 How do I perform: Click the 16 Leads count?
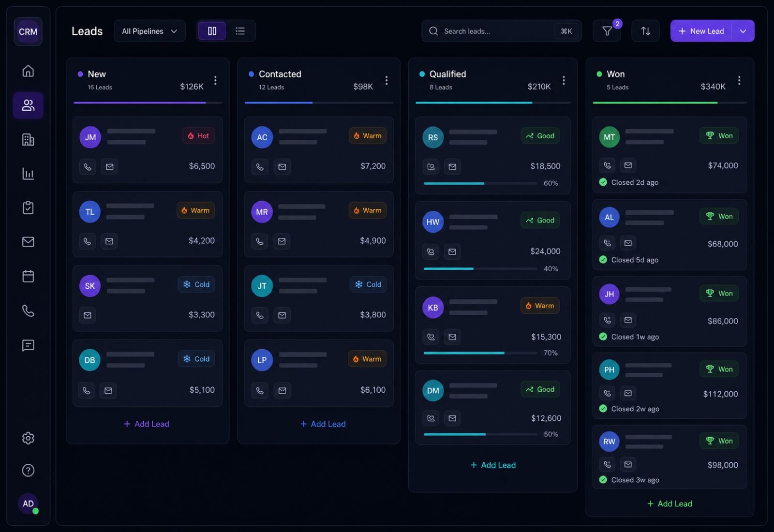point(100,88)
